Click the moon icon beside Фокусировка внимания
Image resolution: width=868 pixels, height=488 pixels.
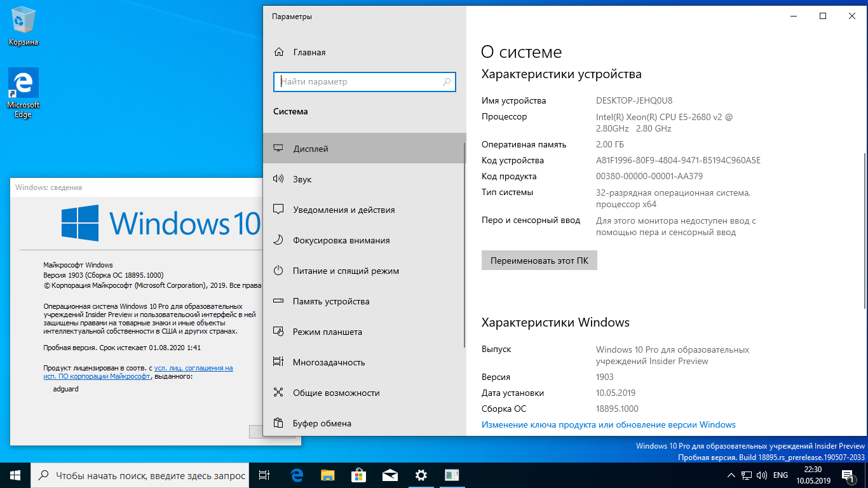pyautogui.click(x=278, y=240)
